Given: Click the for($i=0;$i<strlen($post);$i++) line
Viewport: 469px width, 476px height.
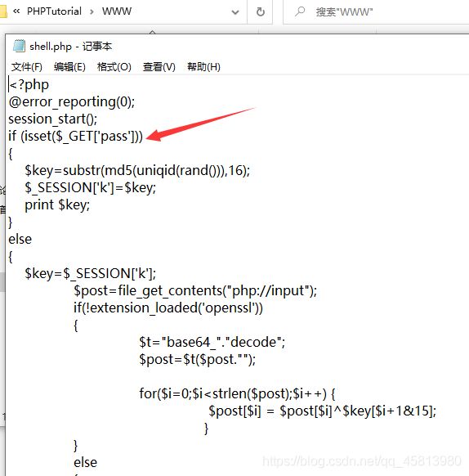Looking at the screenshot, I should pyautogui.click(x=238, y=394).
